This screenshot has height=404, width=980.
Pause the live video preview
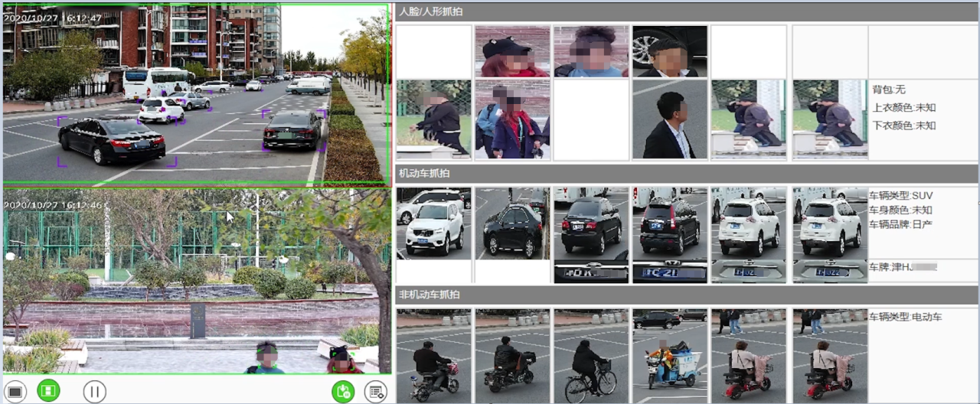coord(94,392)
